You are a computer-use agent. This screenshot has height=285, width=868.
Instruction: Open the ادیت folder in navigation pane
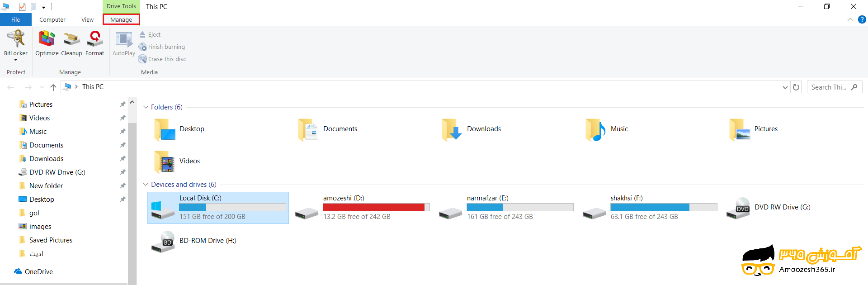(36, 254)
